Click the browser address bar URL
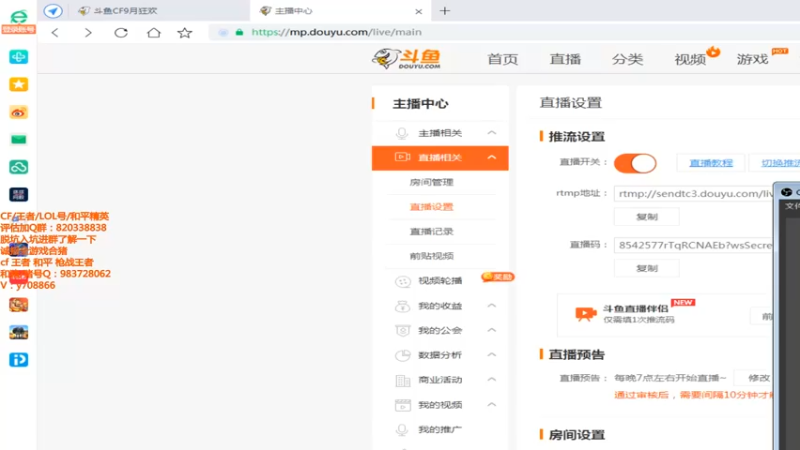 337,32
